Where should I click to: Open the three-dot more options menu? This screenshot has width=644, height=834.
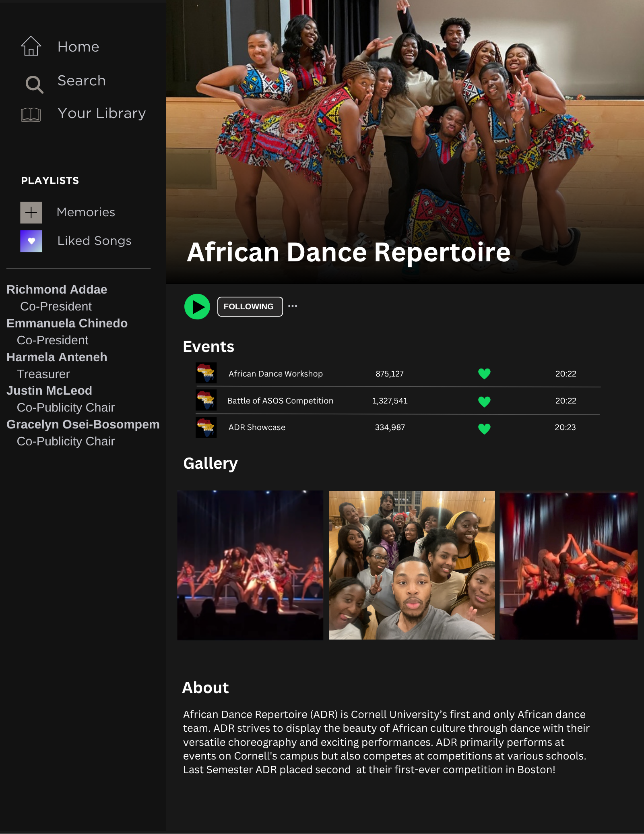coord(293,306)
